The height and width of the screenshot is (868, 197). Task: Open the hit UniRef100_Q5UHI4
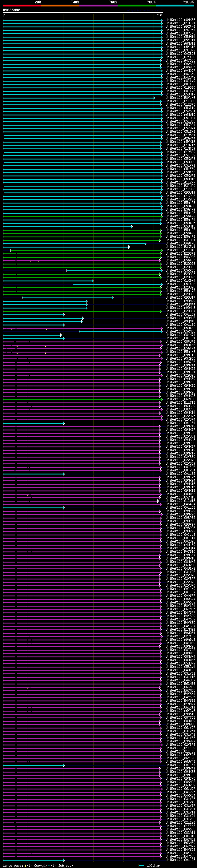tap(180, 37)
